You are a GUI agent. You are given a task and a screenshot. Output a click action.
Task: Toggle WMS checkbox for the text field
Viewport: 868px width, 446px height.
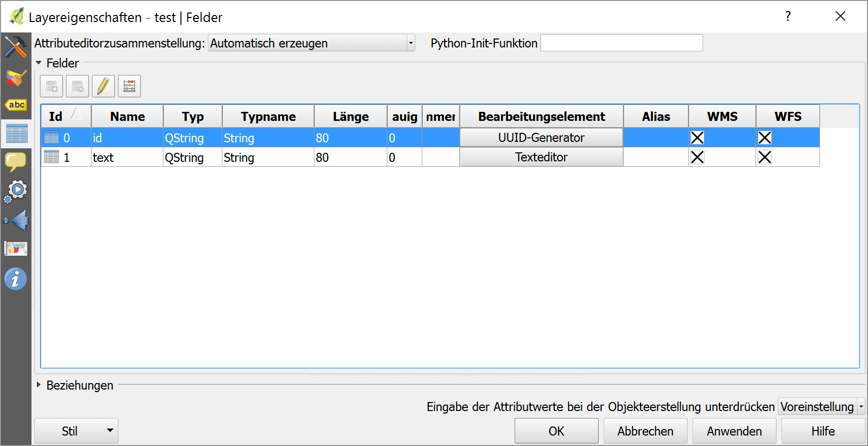(697, 157)
